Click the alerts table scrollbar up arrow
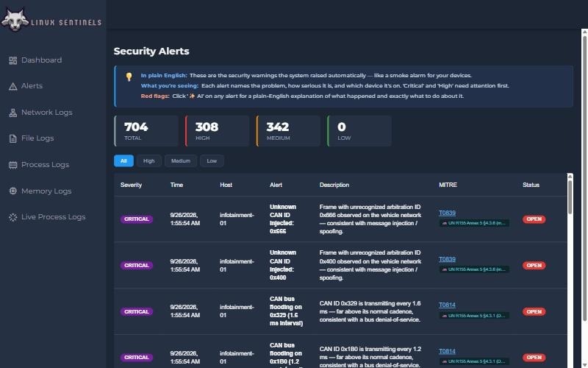The width and height of the screenshot is (588, 368). coord(570,176)
